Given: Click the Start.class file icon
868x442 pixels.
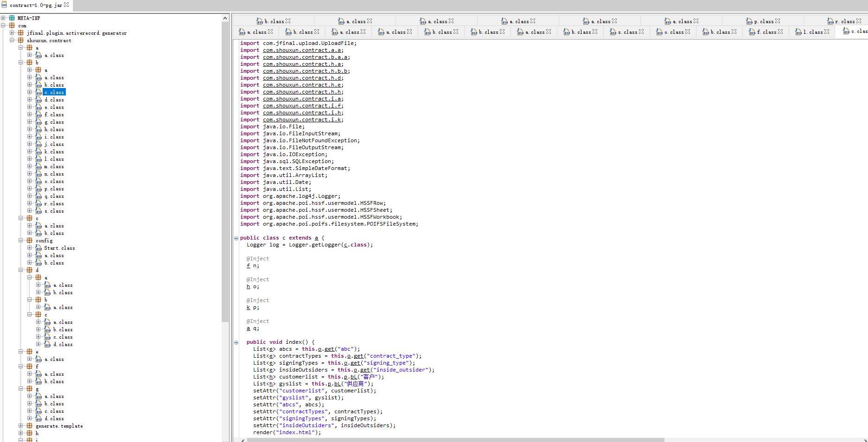Looking at the screenshot, I should (x=38, y=248).
